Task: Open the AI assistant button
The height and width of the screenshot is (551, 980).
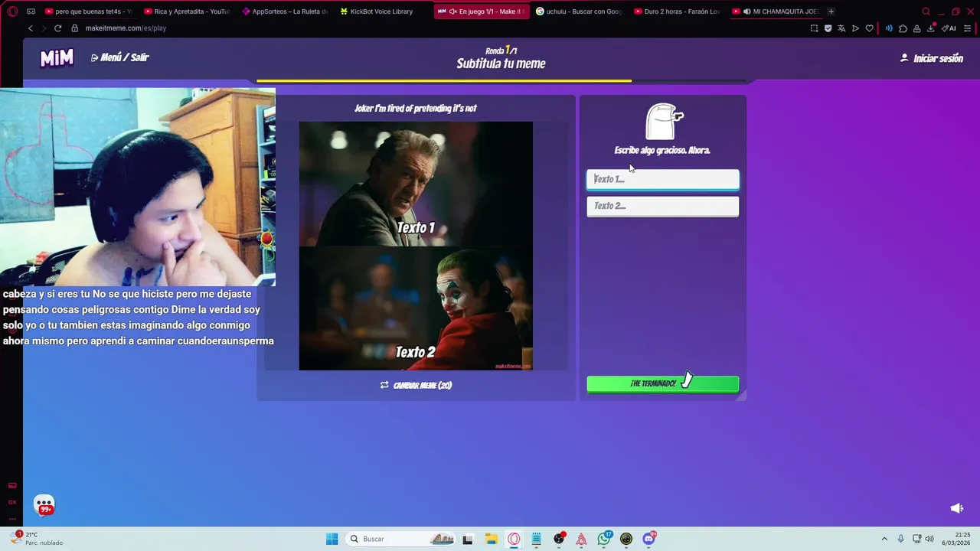Action: click(x=949, y=28)
